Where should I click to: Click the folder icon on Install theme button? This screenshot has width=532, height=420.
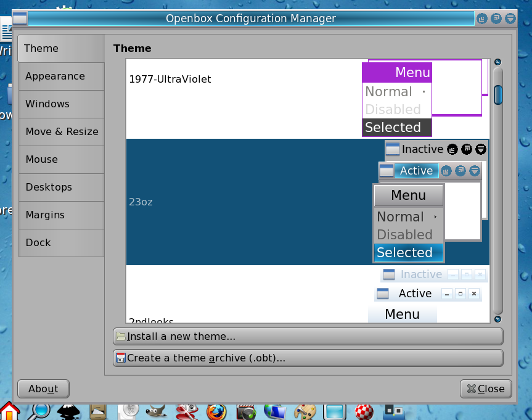coord(121,337)
